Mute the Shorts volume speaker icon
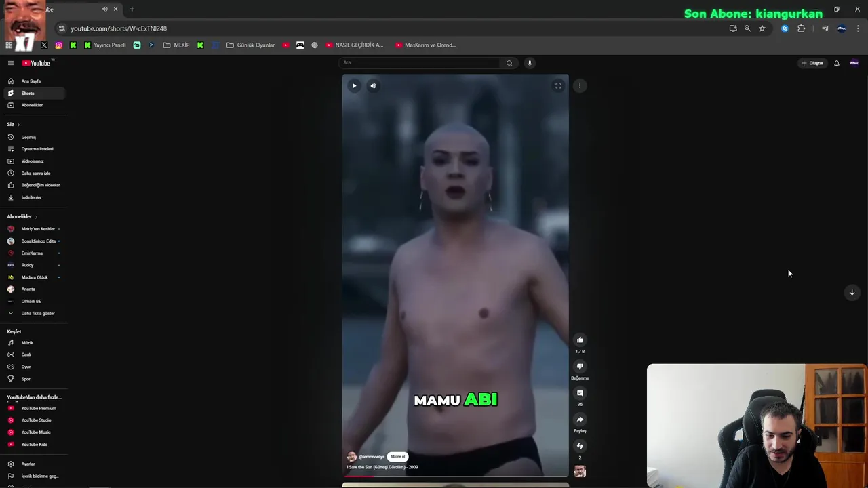 (x=373, y=85)
